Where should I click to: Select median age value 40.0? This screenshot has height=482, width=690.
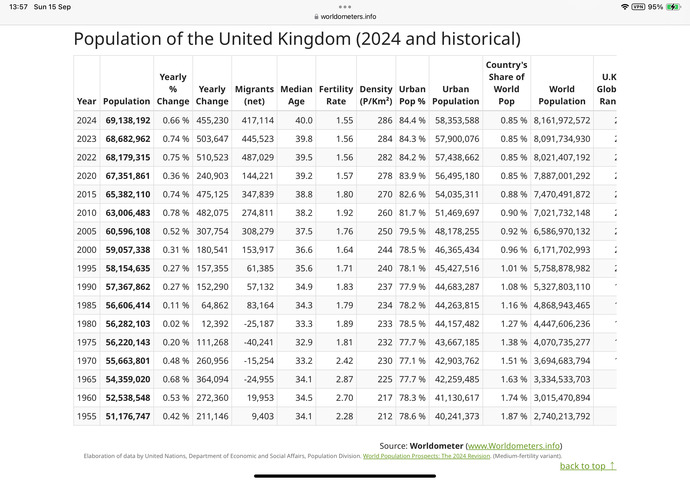click(304, 120)
